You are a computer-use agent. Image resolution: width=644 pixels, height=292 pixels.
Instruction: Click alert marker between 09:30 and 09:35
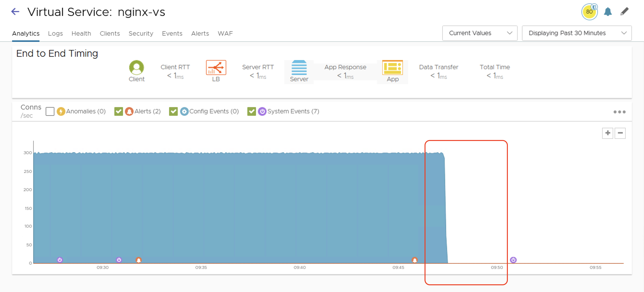tap(139, 260)
